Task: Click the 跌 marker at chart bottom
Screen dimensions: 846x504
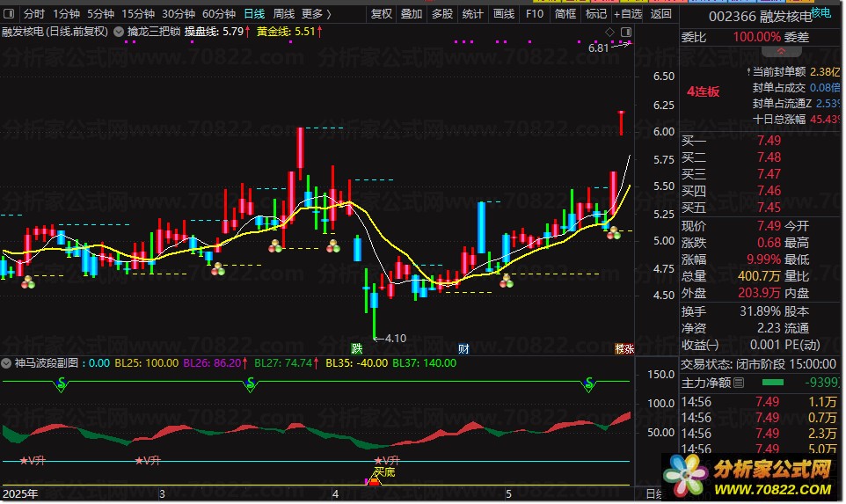Action: tap(357, 348)
